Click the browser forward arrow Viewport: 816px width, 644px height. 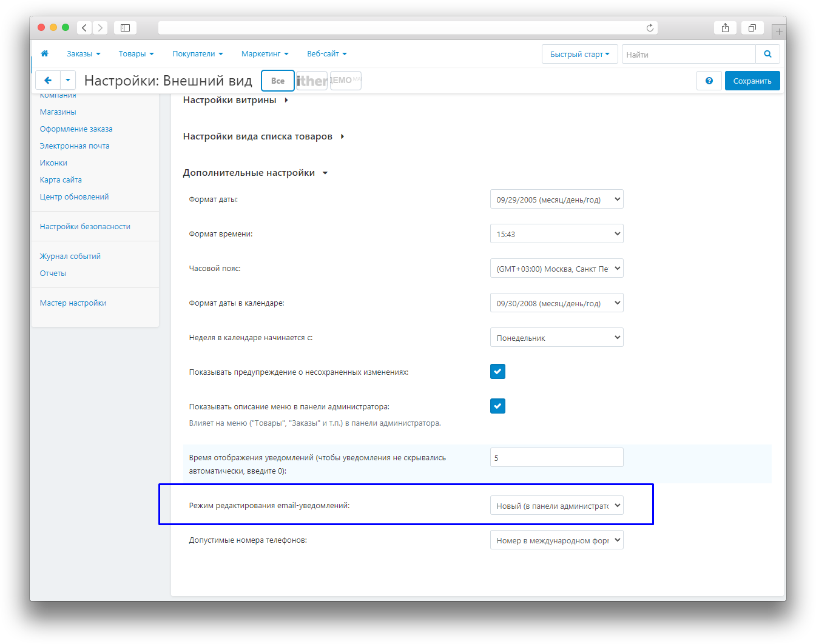tap(100, 28)
